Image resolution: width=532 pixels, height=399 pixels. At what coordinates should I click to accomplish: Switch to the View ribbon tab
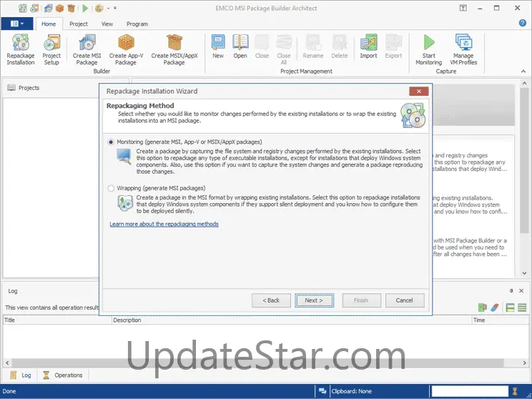coord(107,24)
